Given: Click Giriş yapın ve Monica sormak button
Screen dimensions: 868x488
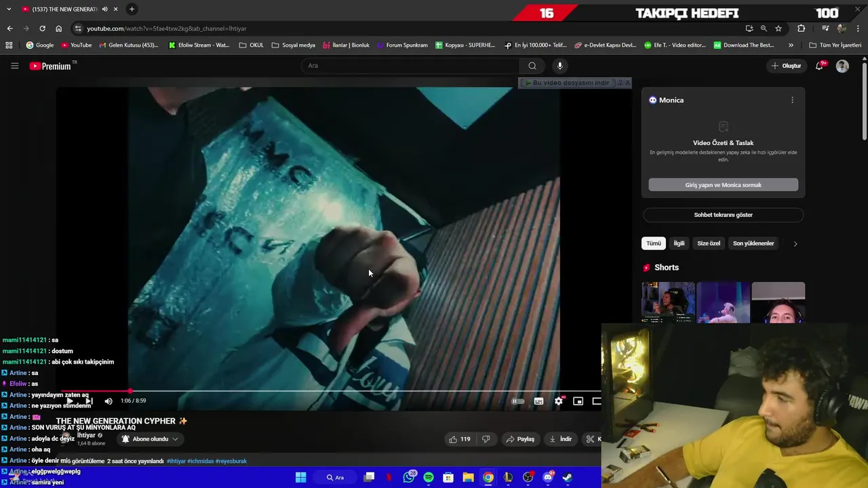Looking at the screenshot, I should 723,185.
